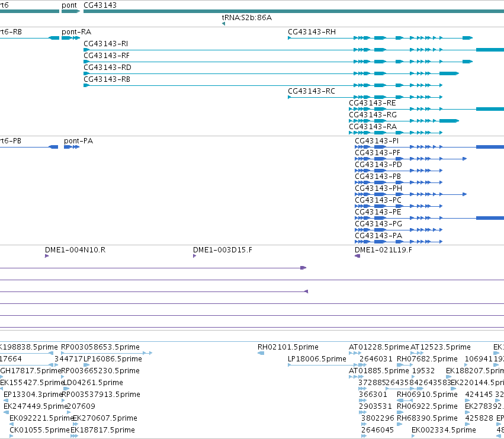Click the 2646045 EST label
Viewport: 504px width, 439px height.
click(377, 430)
